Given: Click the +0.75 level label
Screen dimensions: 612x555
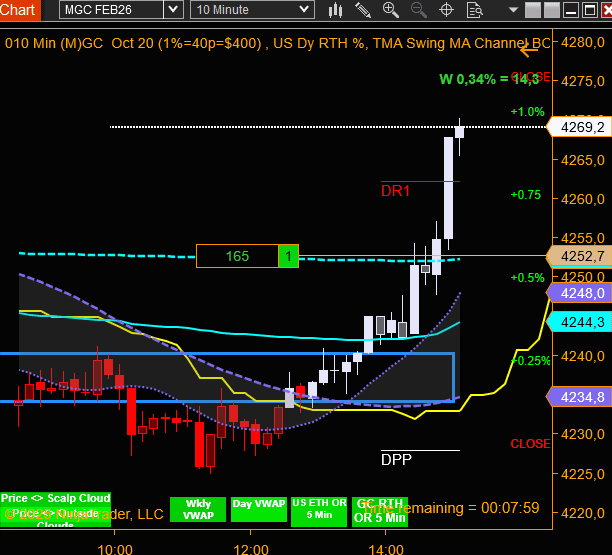Looking at the screenshot, I should [526, 195].
